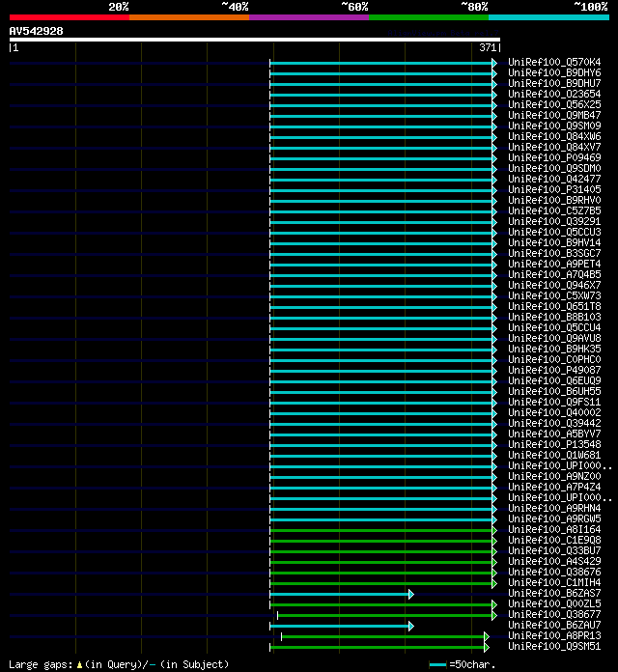
Task: Select the UniRef100_Q9SM51 label
Action: (x=554, y=646)
